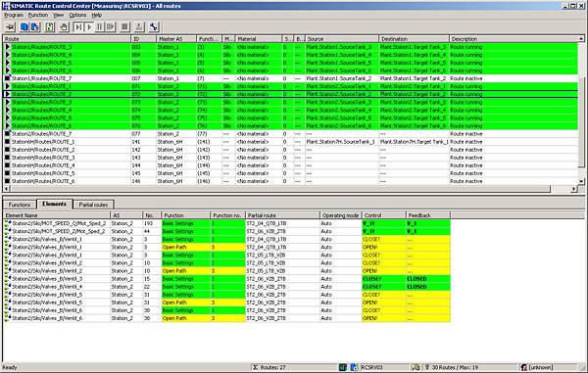Select element Station2/Silo/Valves_B/Ventil_4
Screen dimensions: 588x373
(227, 287)
